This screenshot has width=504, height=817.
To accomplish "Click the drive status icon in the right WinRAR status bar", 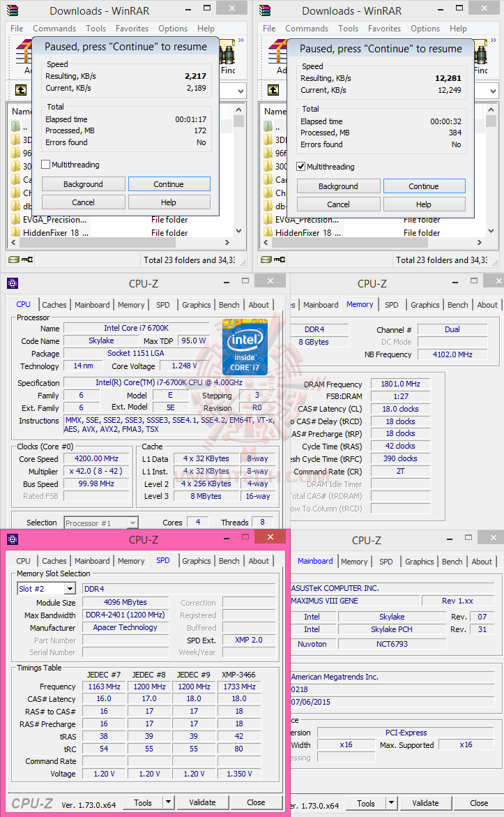I will point(266,260).
